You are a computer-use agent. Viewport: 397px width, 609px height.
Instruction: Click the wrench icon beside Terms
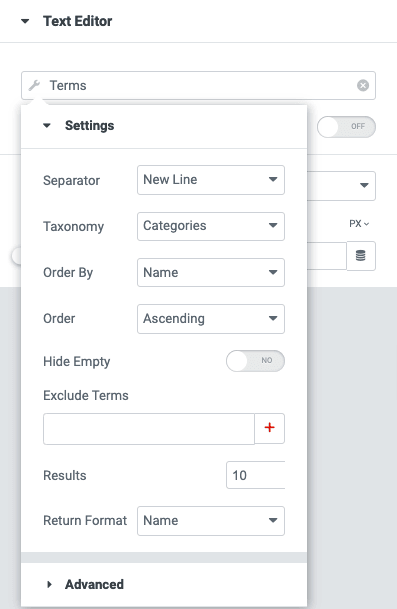(34, 85)
